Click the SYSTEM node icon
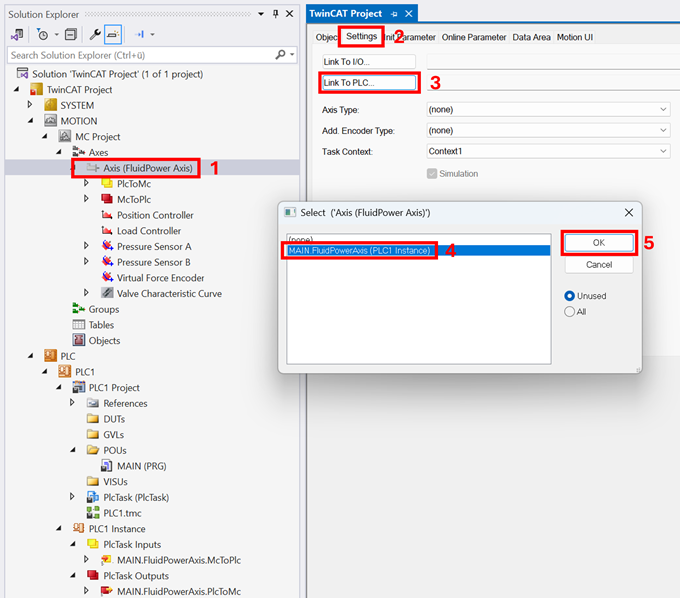 point(50,105)
